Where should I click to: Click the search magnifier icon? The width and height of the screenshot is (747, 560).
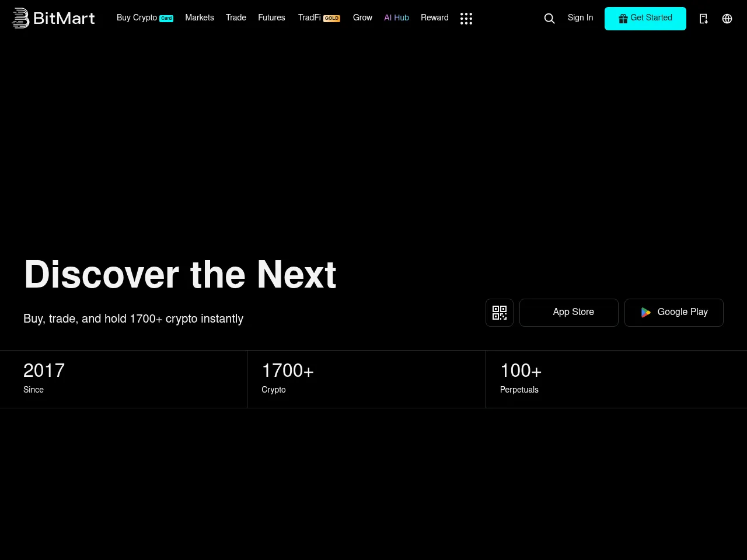pyautogui.click(x=549, y=19)
